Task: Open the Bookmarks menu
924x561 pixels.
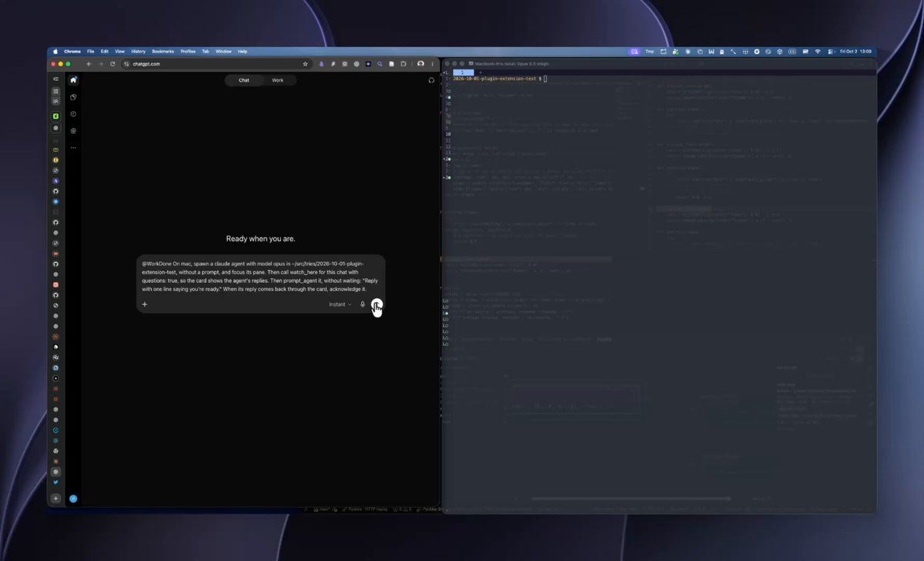Action: coord(163,51)
